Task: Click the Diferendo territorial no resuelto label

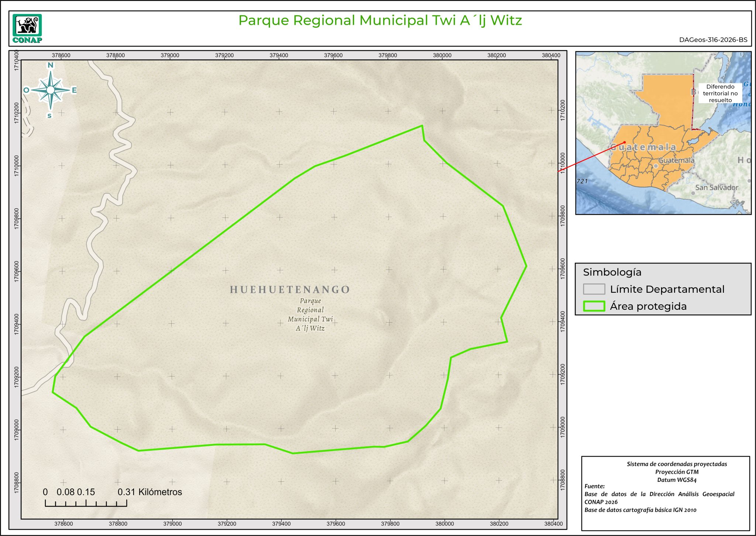Action: tap(720, 93)
